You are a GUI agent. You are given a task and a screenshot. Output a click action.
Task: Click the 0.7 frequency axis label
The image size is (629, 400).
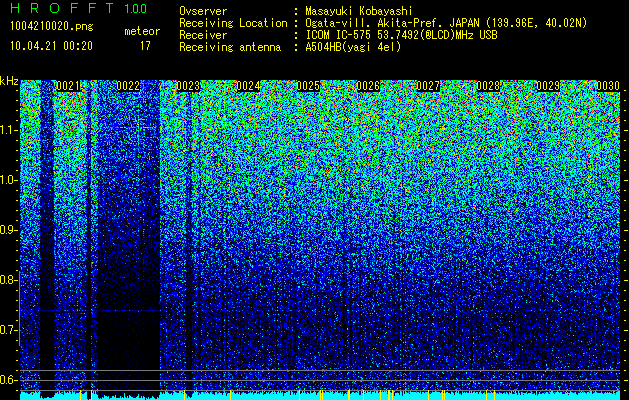(x=8, y=330)
